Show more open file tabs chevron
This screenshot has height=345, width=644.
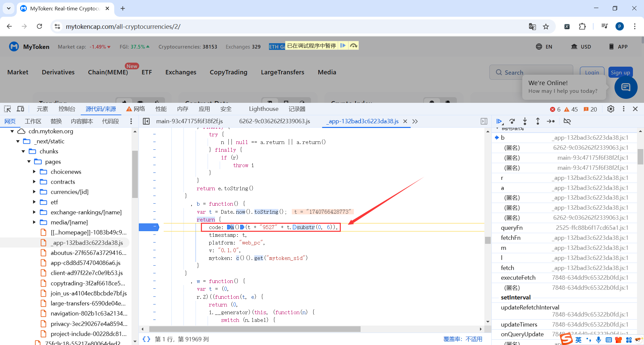click(415, 121)
